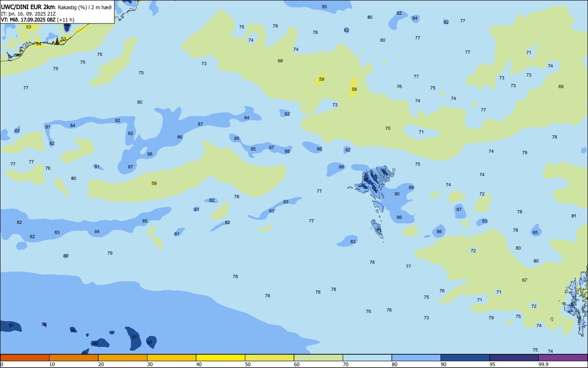The image size is (588, 368).
Task: Select the '(+11 h)' forecast offset text
Action: tap(66, 20)
